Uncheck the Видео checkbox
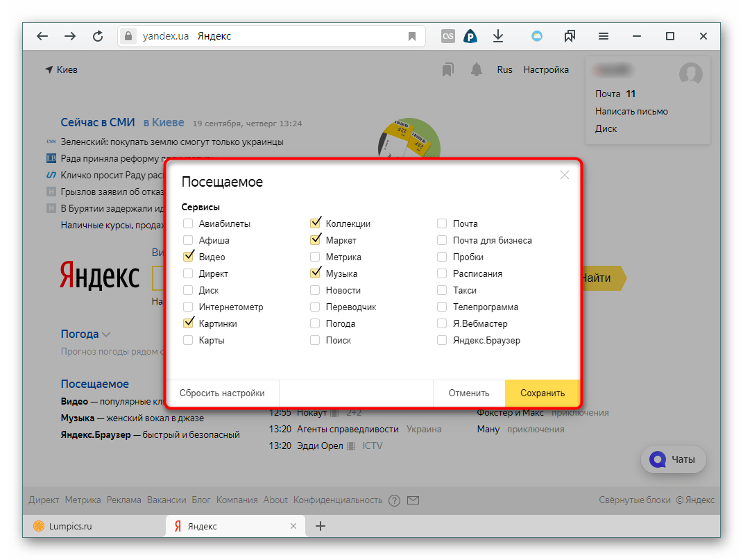Screen dimensions: 743x560 [188, 257]
